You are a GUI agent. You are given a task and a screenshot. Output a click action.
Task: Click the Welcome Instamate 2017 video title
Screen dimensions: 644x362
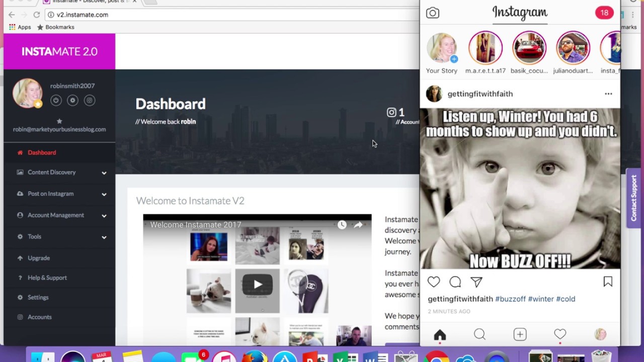196,225
